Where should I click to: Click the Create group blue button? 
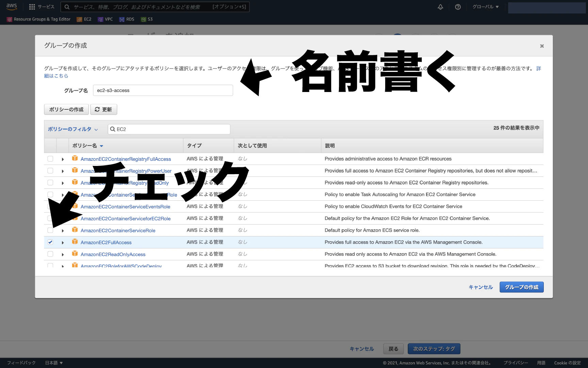point(521,287)
